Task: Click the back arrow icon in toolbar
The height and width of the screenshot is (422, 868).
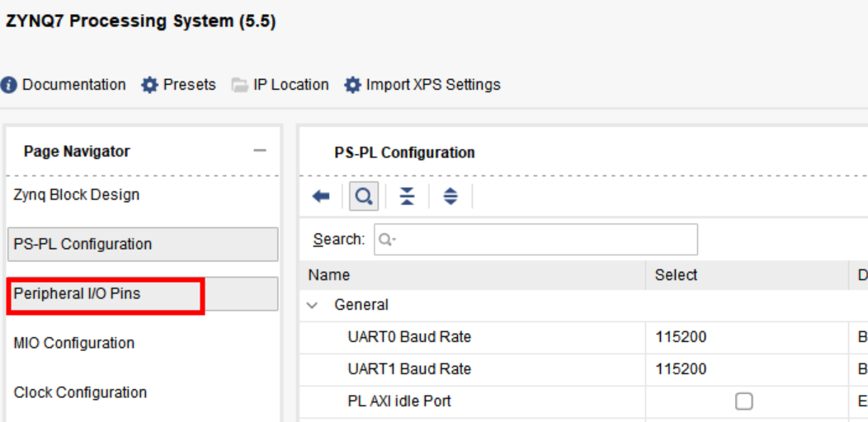Action: pyautogui.click(x=321, y=196)
